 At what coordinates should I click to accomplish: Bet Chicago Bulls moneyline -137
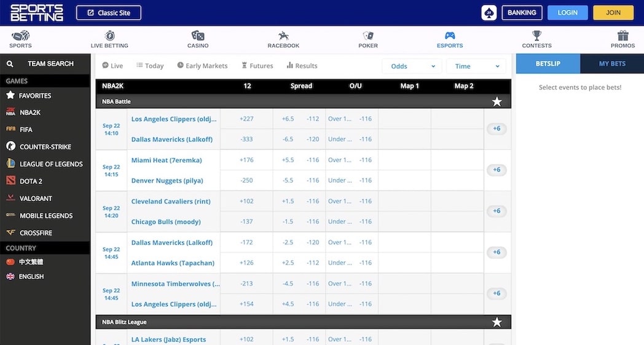246,221
